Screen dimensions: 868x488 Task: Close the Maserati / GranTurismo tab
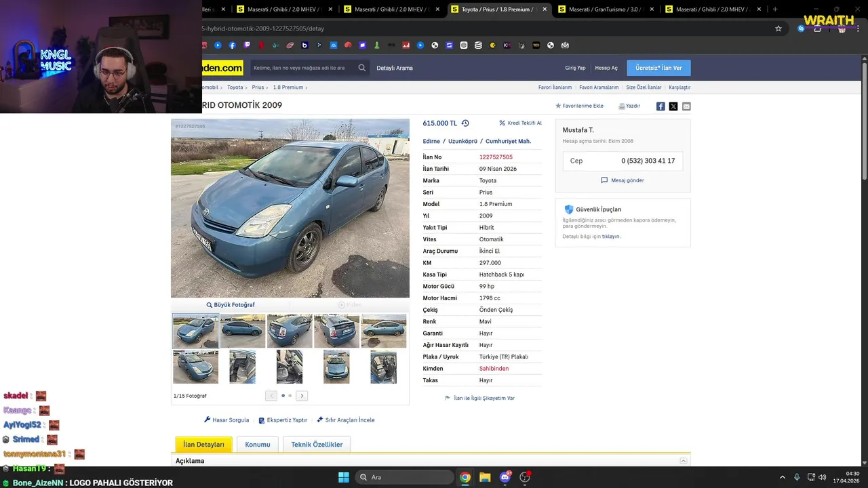click(x=652, y=9)
